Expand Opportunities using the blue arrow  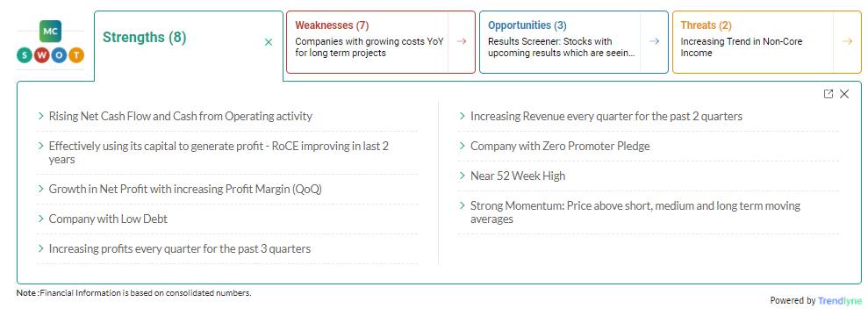(655, 41)
